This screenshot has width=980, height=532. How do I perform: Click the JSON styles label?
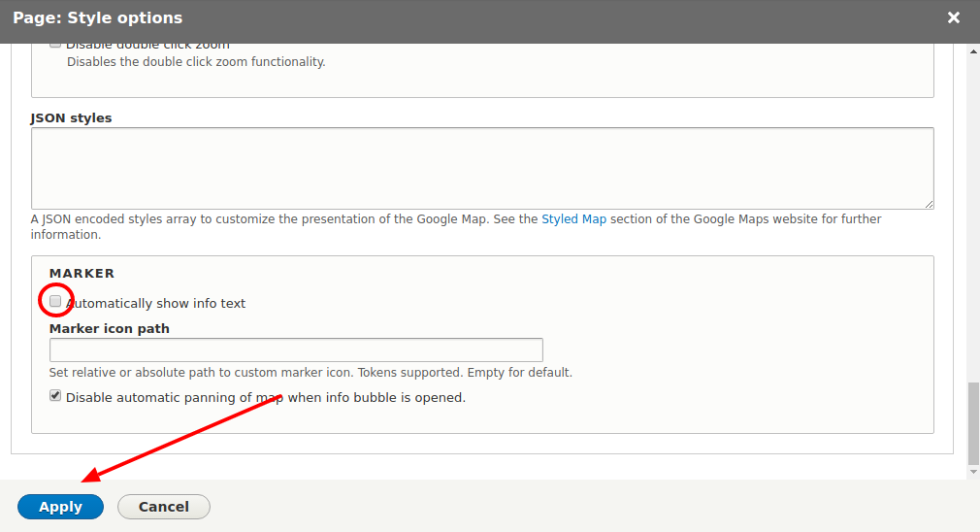tap(71, 117)
